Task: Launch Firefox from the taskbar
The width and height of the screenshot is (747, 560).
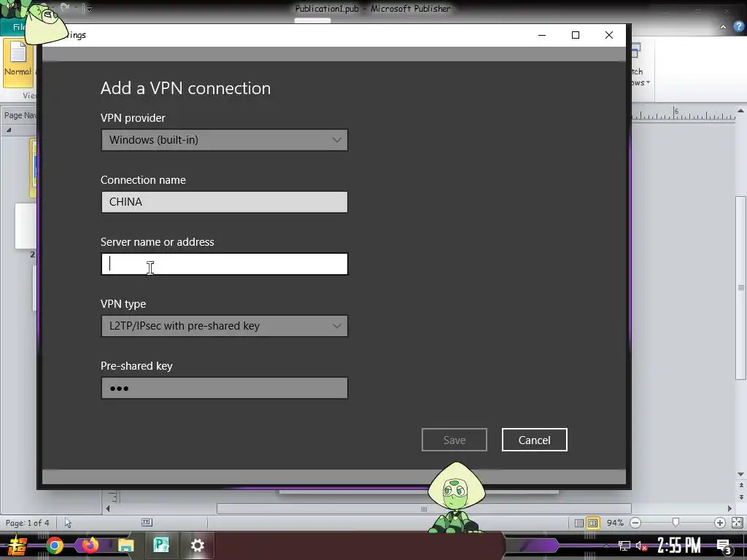Action: pyautogui.click(x=90, y=545)
